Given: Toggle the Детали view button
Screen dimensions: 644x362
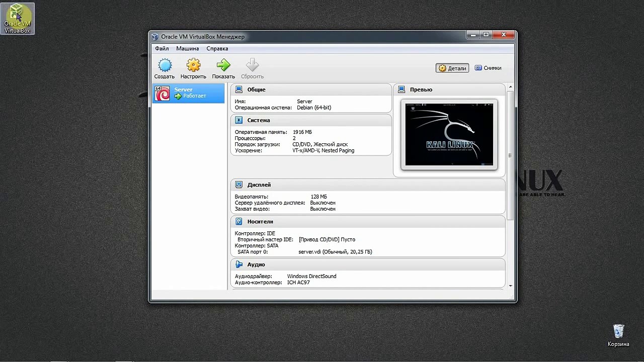Looking at the screenshot, I should point(452,68).
